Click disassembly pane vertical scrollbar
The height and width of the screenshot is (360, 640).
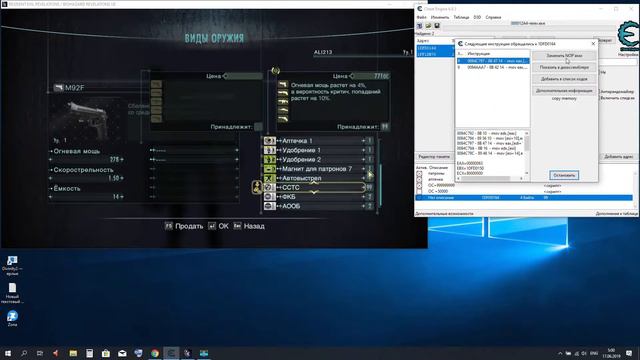coord(527,153)
